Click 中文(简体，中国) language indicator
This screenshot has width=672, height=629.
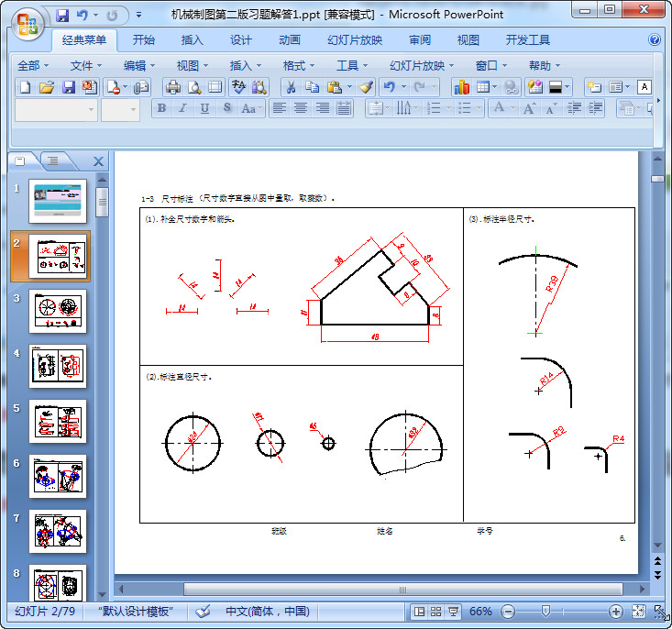(x=268, y=612)
